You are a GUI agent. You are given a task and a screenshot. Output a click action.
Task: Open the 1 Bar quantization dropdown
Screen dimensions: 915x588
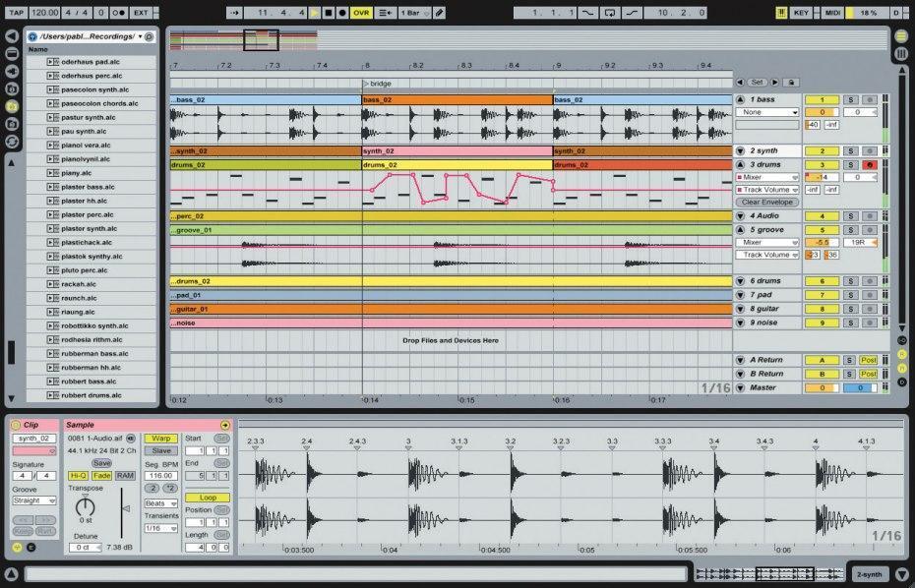(413, 13)
